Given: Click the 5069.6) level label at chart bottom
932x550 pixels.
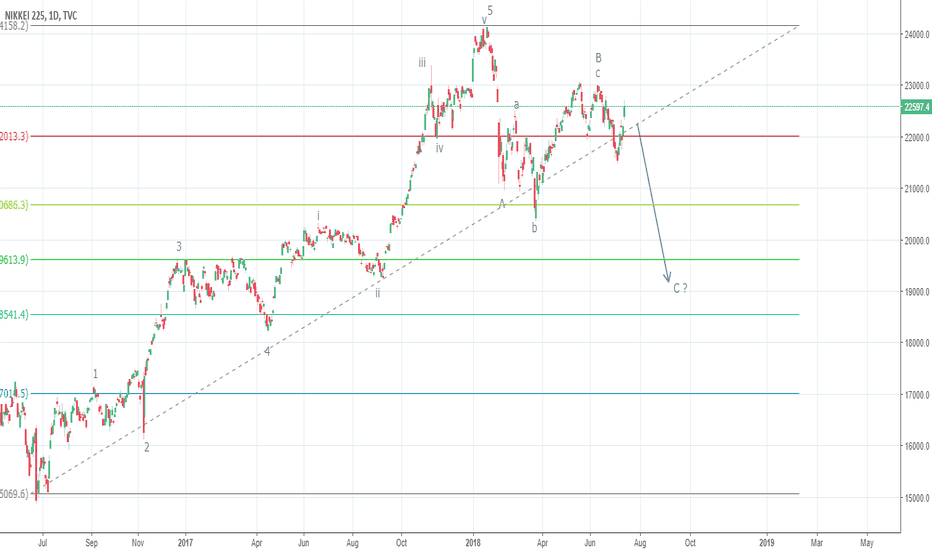Looking at the screenshot, I should pos(14,494).
